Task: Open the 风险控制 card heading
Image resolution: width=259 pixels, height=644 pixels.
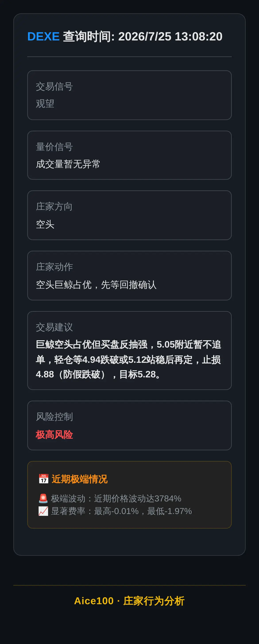Action: 54,417
